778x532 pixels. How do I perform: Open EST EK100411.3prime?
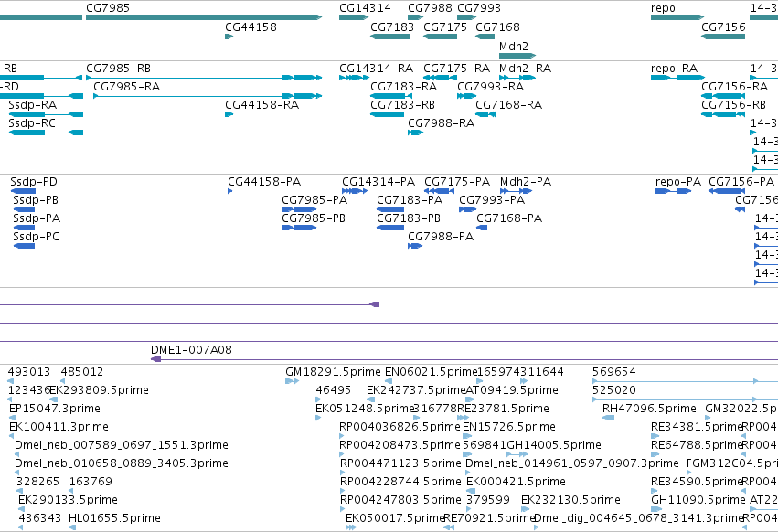(x=12, y=436)
